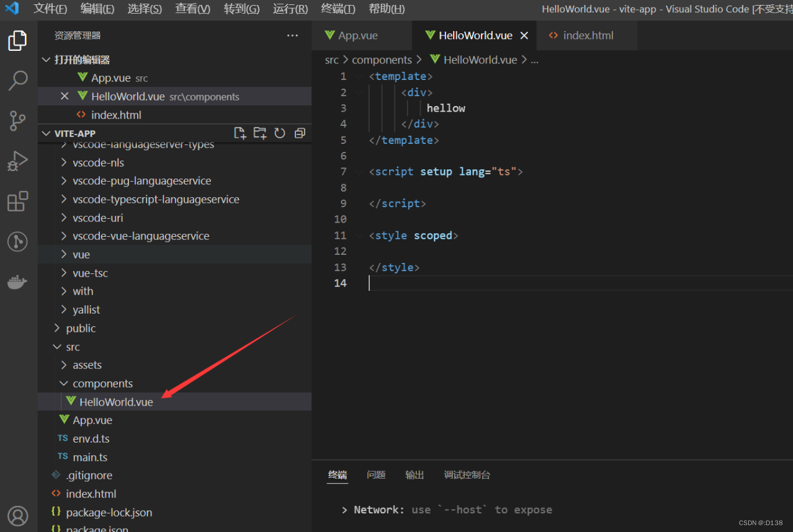The width and height of the screenshot is (793, 532).
Task: Select the HelloWorld.vue editor tab
Action: [475, 36]
